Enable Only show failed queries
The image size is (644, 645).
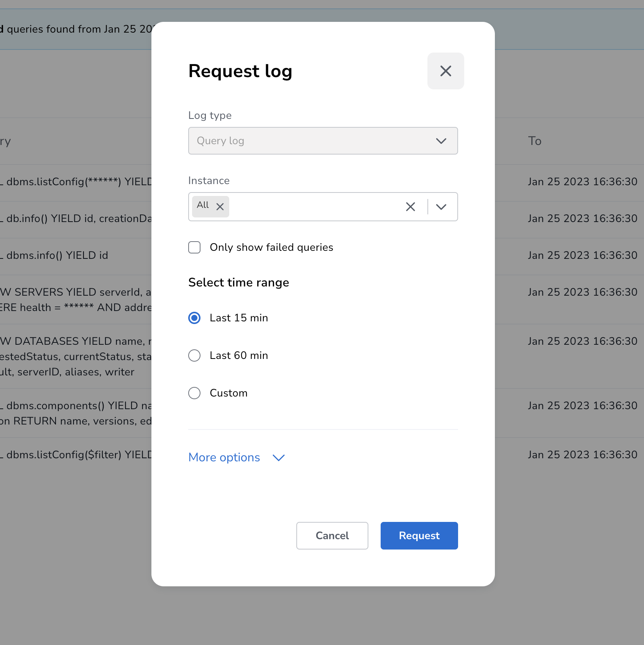click(x=194, y=247)
